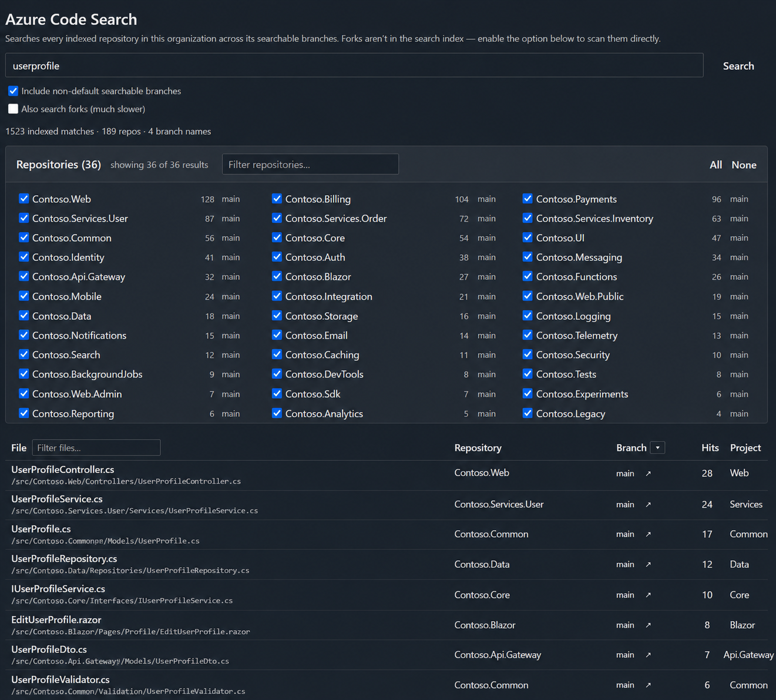Click hit count 104 for Contoso.Billing
The image size is (776, 700).
[x=462, y=199]
